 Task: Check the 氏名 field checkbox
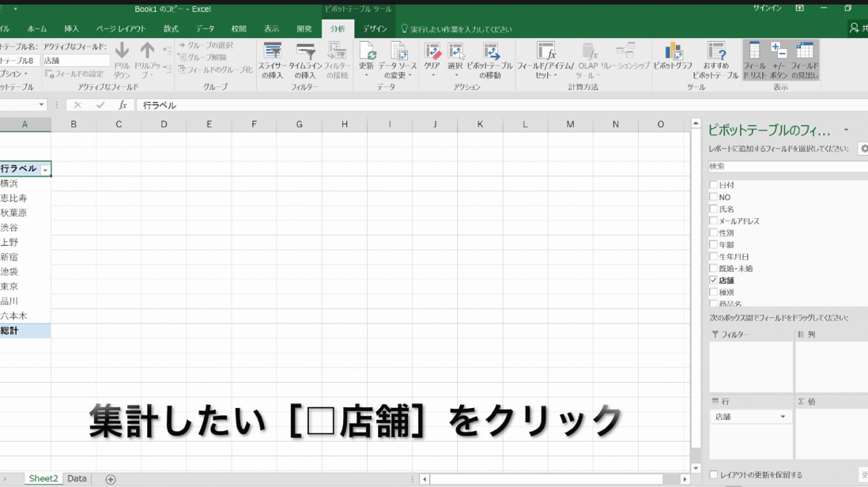tap(714, 209)
